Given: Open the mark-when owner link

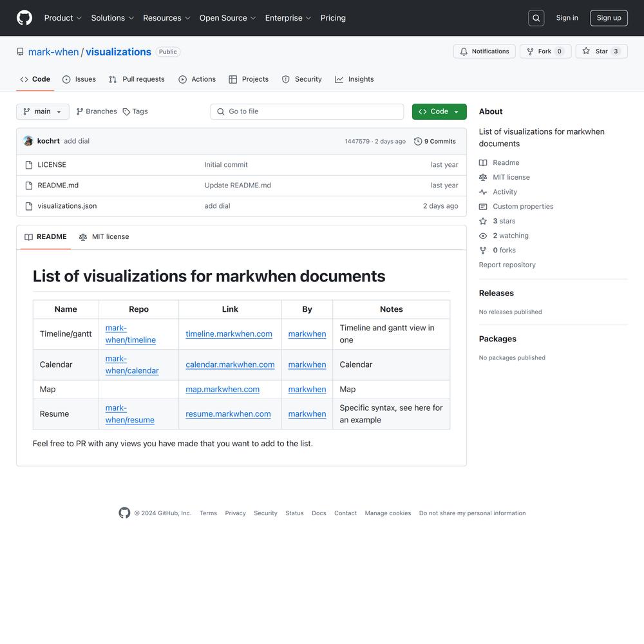Looking at the screenshot, I should [53, 52].
